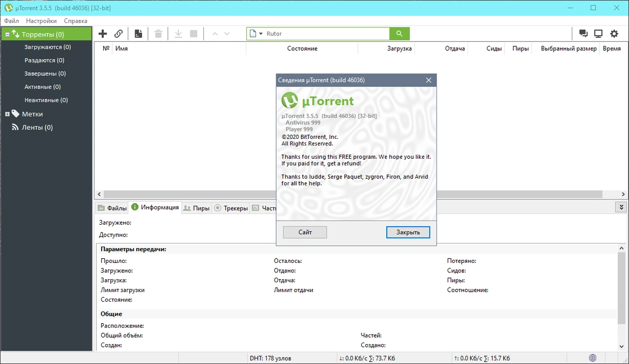Select Торренты (0) in the sidebar
The width and height of the screenshot is (629, 364).
46,34
